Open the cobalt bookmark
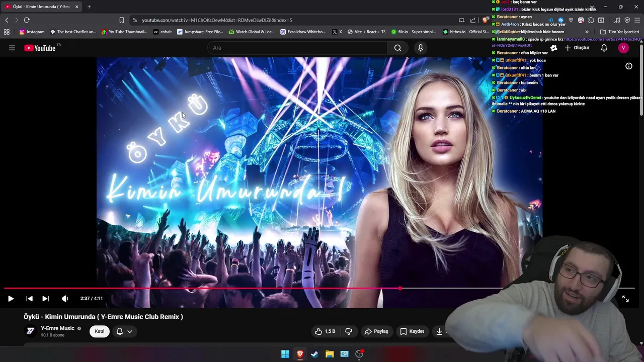Image resolution: width=644 pixels, height=362 pixels. [x=163, y=32]
